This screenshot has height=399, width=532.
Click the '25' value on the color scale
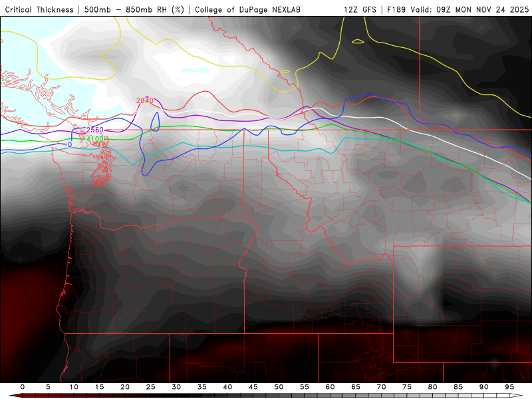pos(151,387)
